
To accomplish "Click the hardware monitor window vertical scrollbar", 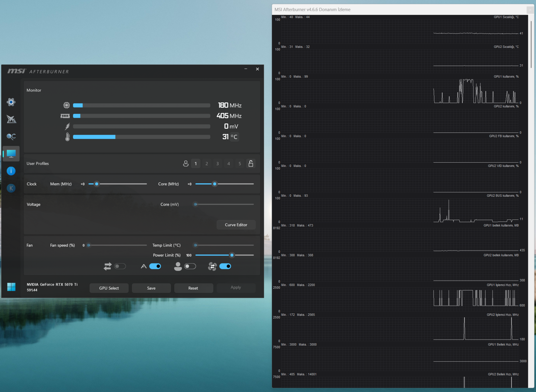I will pyautogui.click(x=531, y=44).
